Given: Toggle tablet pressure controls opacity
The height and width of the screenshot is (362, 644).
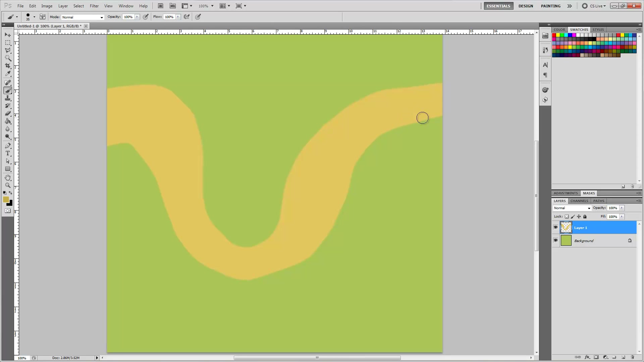Looking at the screenshot, I should (146, 17).
